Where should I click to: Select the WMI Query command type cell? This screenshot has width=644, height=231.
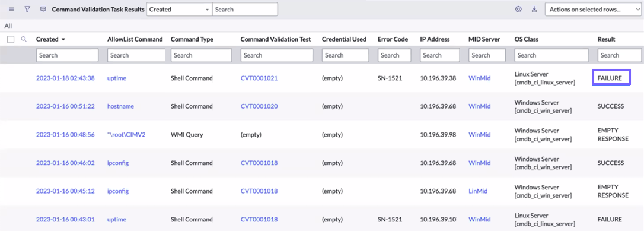pos(187,134)
